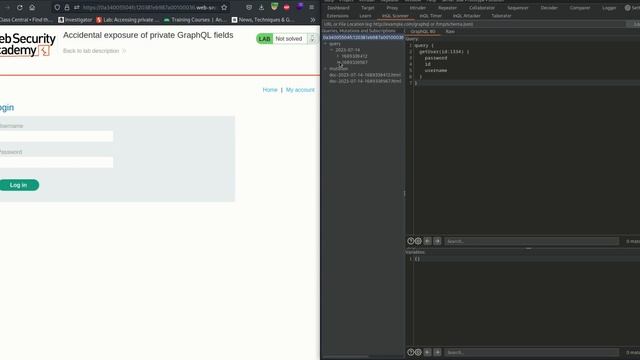The width and height of the screenshot is (640, 360).
Task: Select the 1689338567 tree item
Action: click(354, 62)
